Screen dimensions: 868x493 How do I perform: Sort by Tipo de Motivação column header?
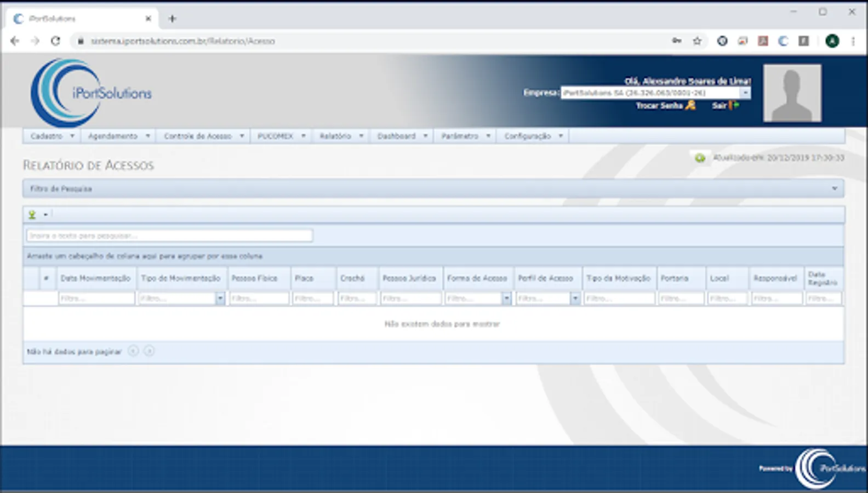618,278
